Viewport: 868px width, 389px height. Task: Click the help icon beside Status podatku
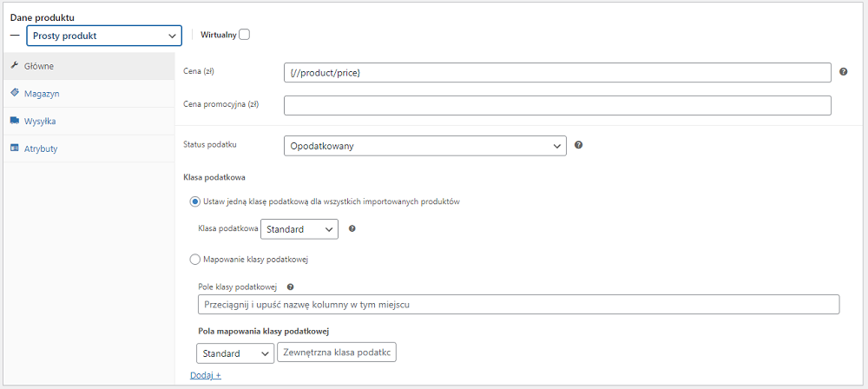click(578, 145)
